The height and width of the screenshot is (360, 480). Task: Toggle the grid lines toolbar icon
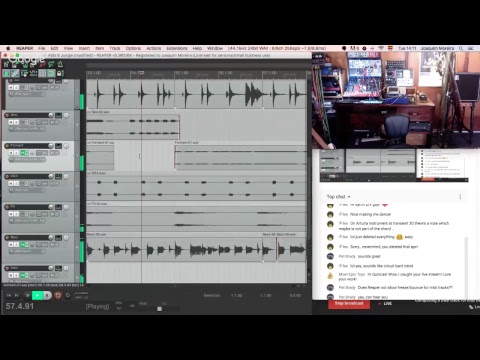[42, 73]
